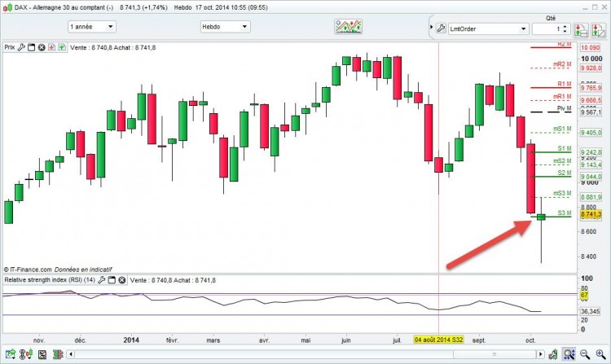Toggle the Prix panel window icon

[x=31, y=47]
